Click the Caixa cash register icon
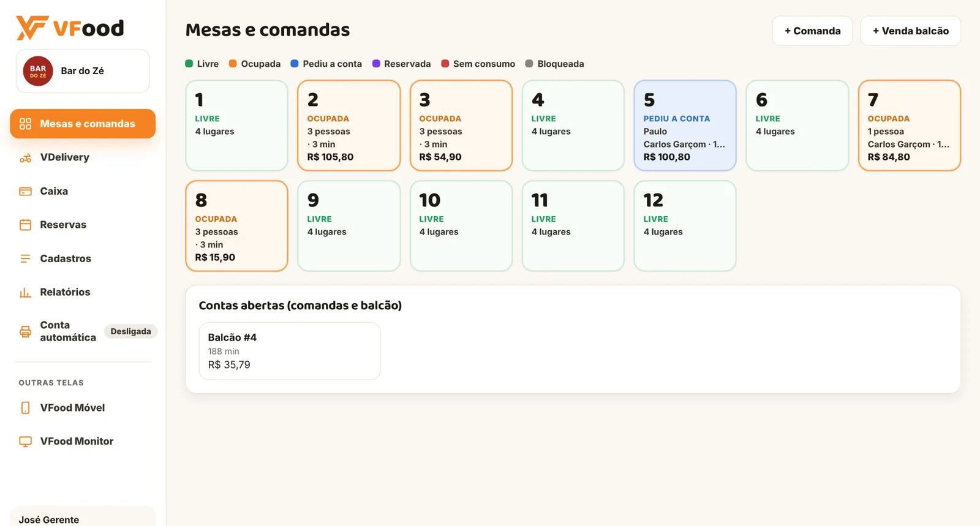Image resolution: width=980 pixels, height=526 pixels. pos(25,191)
